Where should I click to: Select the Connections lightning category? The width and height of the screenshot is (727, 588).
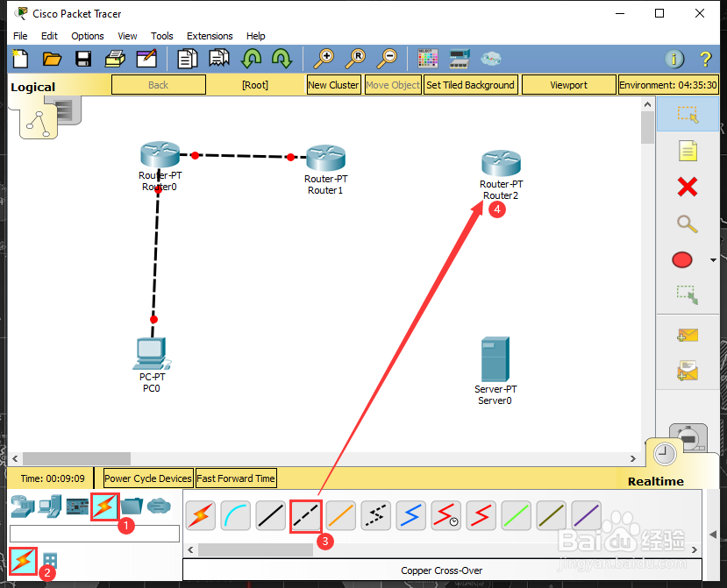(105, 507)
